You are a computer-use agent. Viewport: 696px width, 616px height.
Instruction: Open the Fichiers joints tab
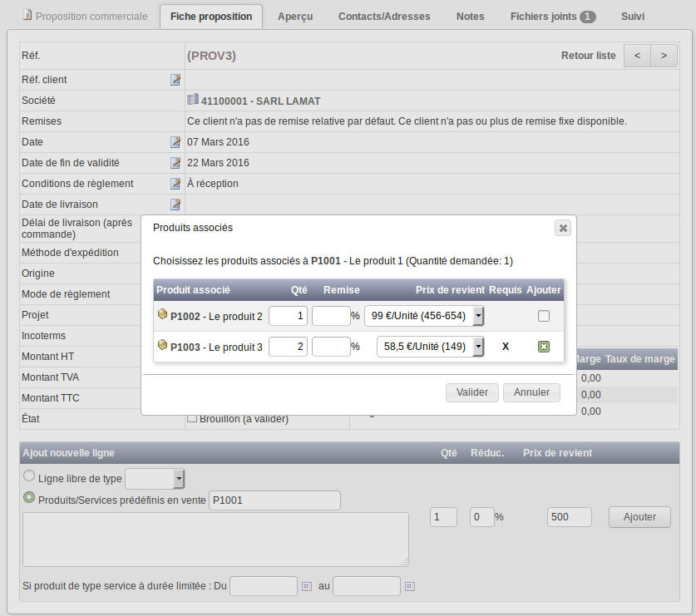(x=553, y=17)
